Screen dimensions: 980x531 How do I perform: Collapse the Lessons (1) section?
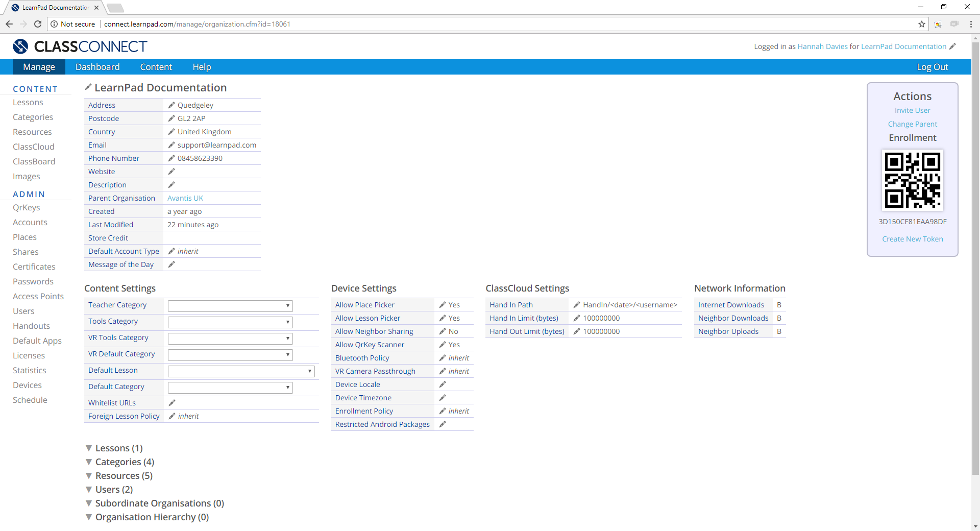pyautogui.click(x=89, y=448)
